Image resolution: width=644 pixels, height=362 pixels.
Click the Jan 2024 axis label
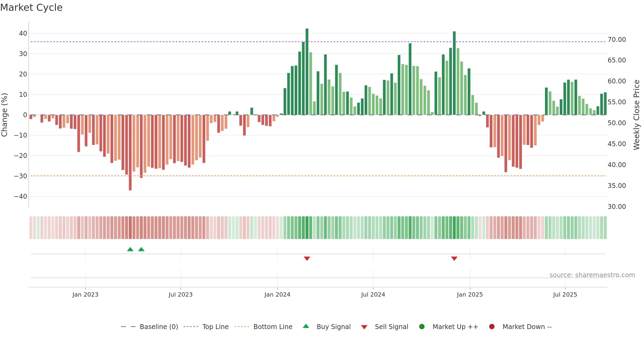(x=277, y=295)
